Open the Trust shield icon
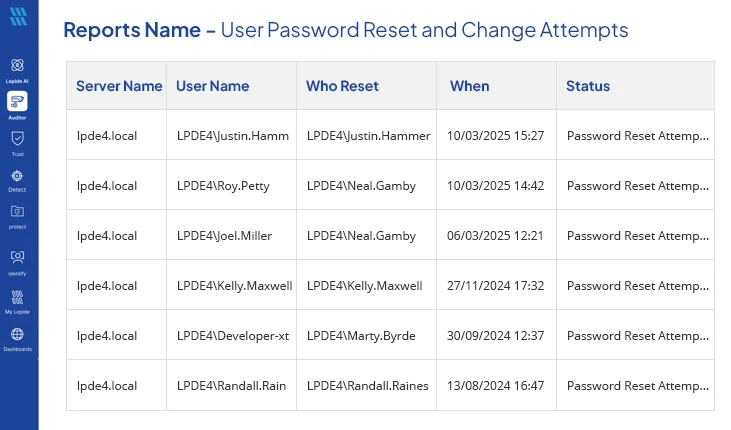 click(x=17, y=138)
